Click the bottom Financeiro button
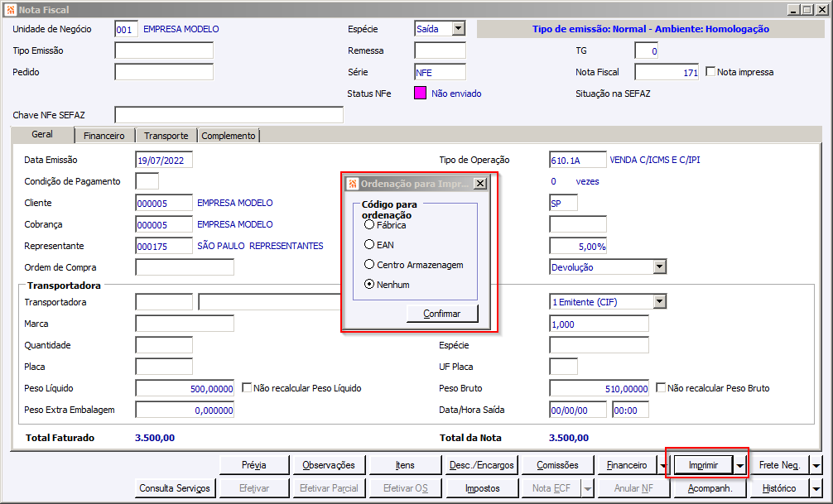The height and width of the screenshot is (504, 833). click(627, 465)
